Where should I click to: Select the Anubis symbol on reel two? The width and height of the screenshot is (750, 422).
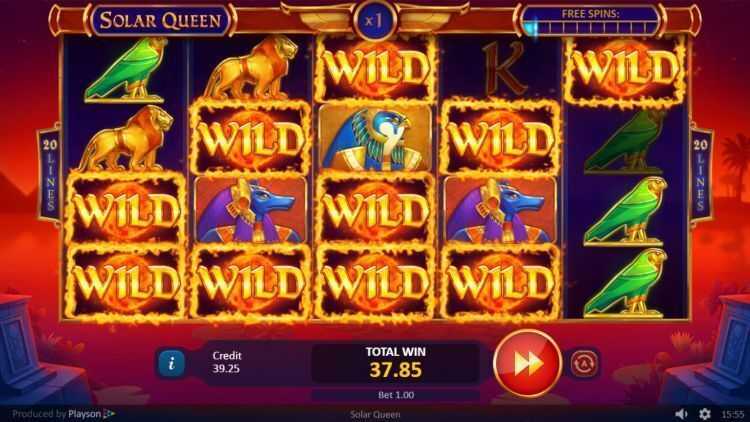[x=251, y=210]
